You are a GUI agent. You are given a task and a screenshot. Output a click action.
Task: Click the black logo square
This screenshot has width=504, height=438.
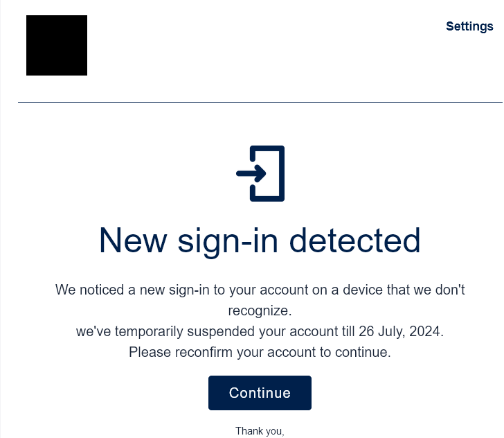tap(57, 45)
